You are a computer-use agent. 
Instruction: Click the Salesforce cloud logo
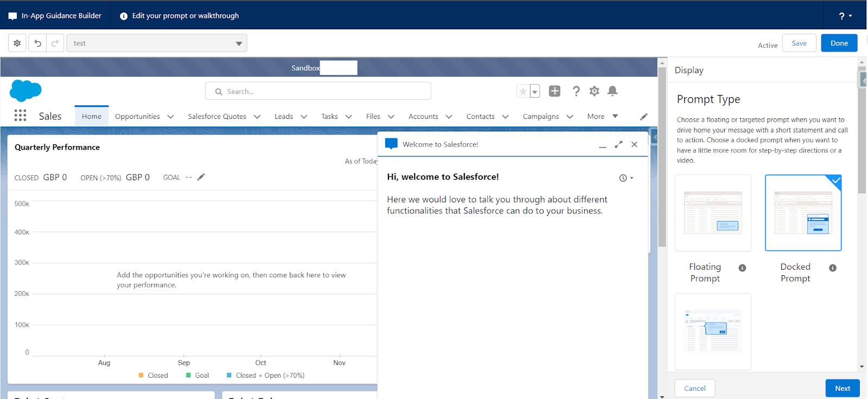(25, 91)
